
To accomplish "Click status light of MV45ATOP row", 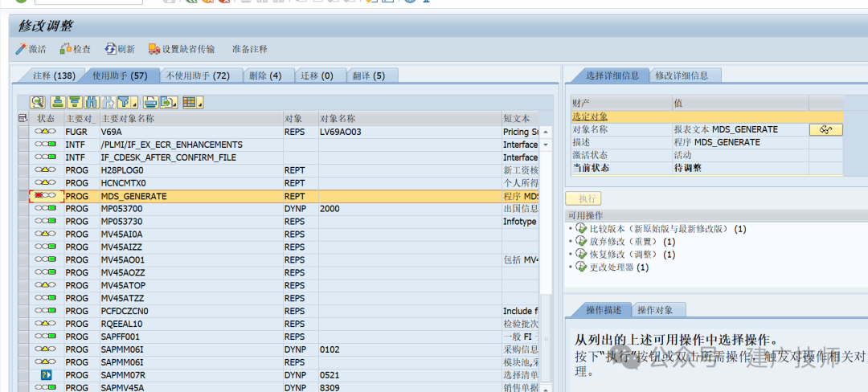I will tap(45, 285).
